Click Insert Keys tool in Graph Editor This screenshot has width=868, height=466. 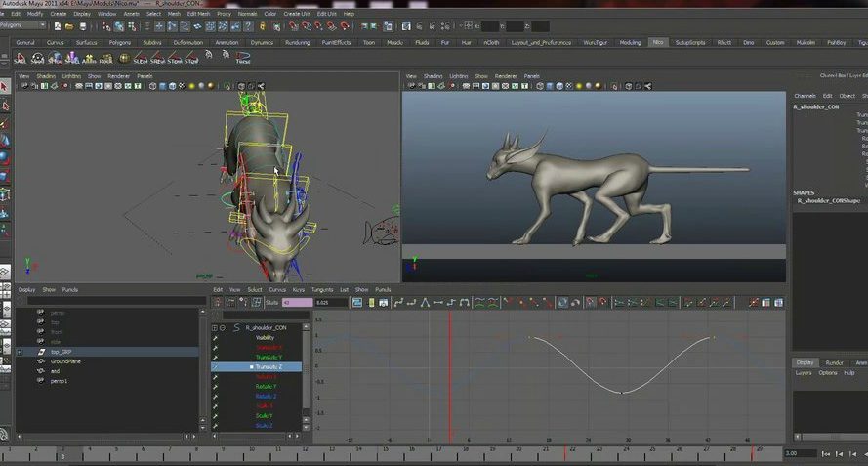tap(230, 303)
